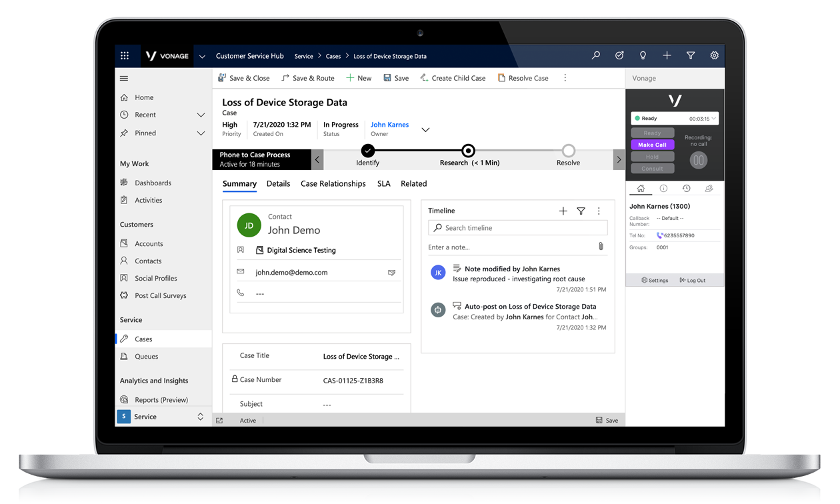Image resolution: width=840 pixels, height=504 pixels.
Task: Select the Identify stage
Action: pos(367,151)
